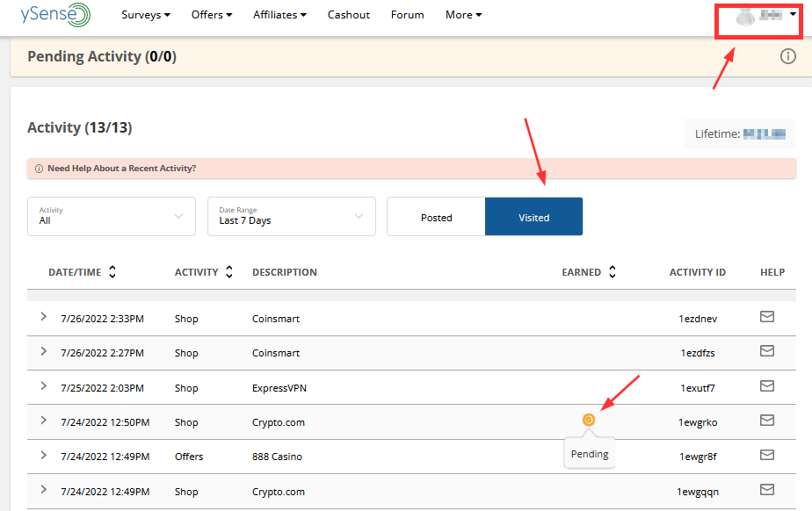The height and width of the screenshot is (511, 812).
Task: Expand the 888 Casino activity row
Action: coord(44,455)
